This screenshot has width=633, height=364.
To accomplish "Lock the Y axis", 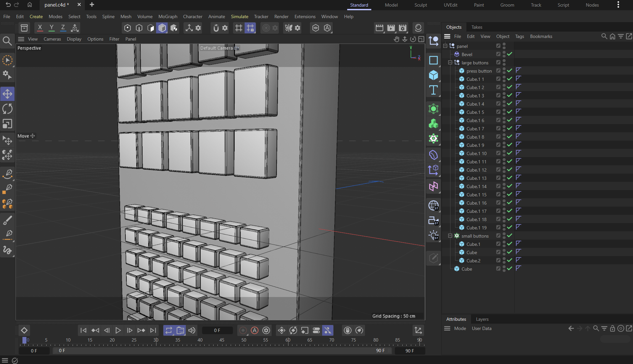I will [x=51, y=28].
